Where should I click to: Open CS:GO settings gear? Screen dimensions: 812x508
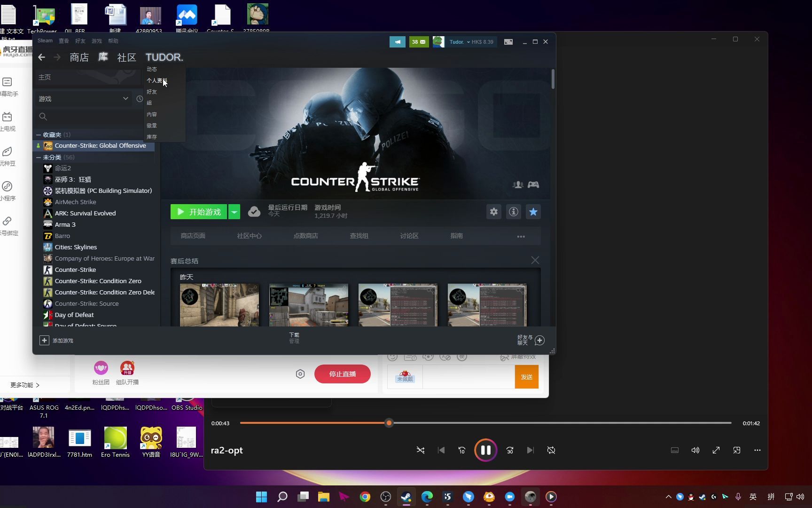click(x=494, y=212)
